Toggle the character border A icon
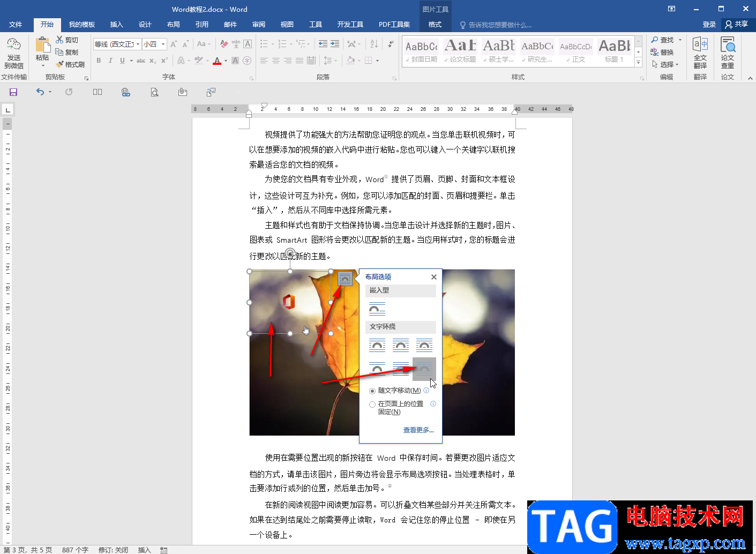Screen dimensions: 756x554 point(248,44)
